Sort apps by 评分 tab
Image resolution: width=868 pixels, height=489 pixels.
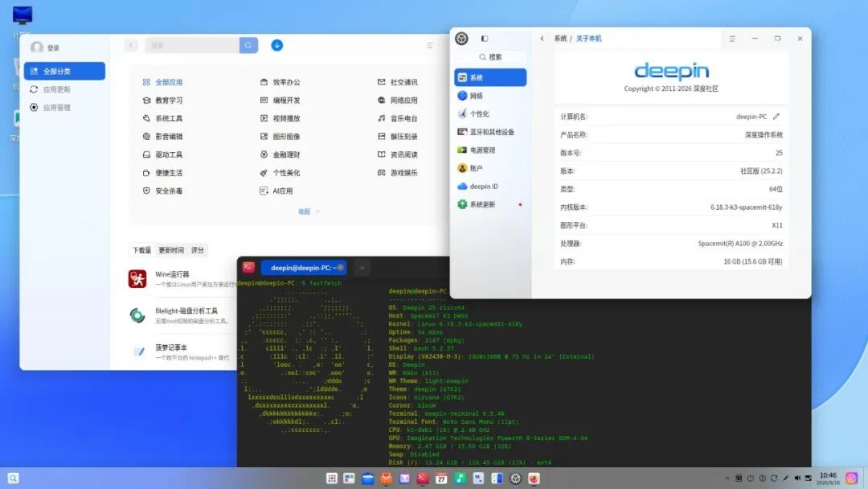tap(198, 250)
